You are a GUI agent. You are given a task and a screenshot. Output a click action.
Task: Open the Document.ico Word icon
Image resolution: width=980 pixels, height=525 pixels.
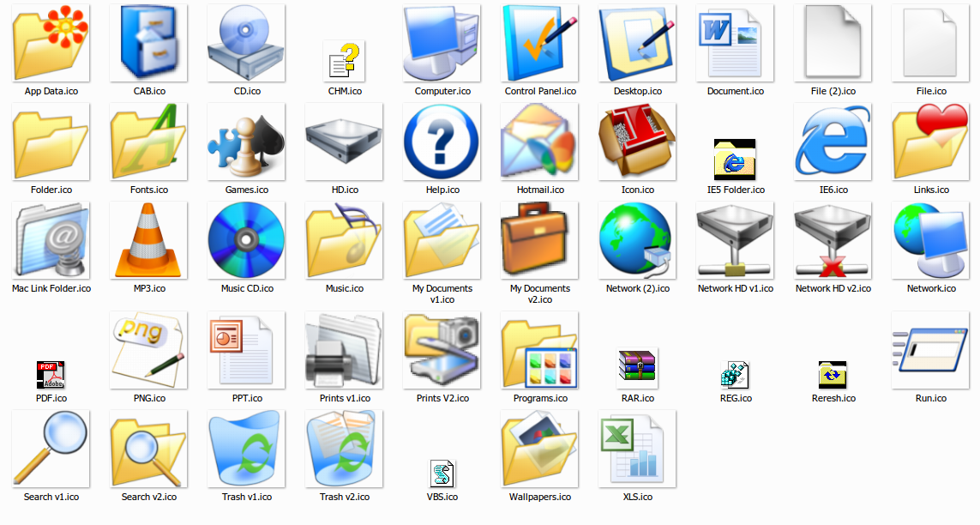(x=735, y=43)
